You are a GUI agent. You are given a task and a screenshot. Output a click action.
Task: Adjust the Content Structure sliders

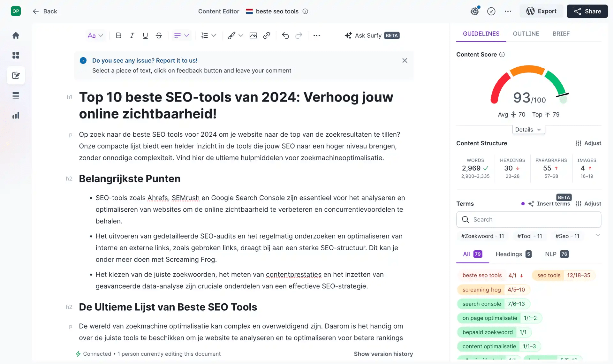pos(588,143)
